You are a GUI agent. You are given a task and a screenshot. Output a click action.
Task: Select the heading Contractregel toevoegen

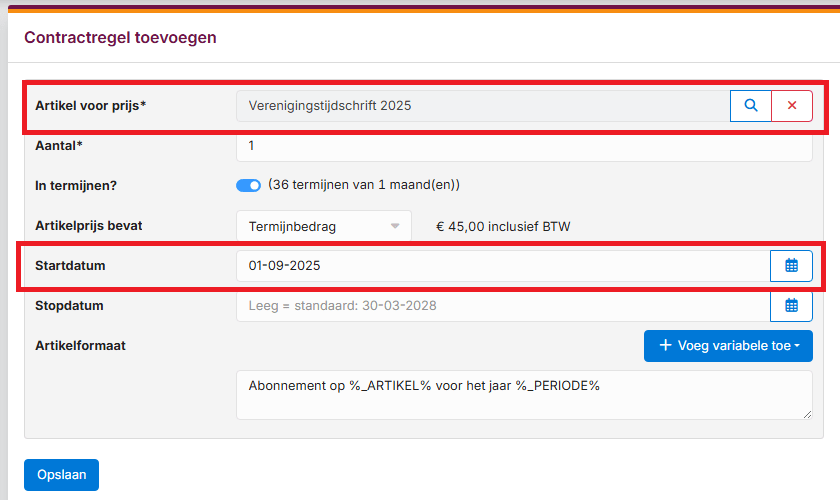121,38
